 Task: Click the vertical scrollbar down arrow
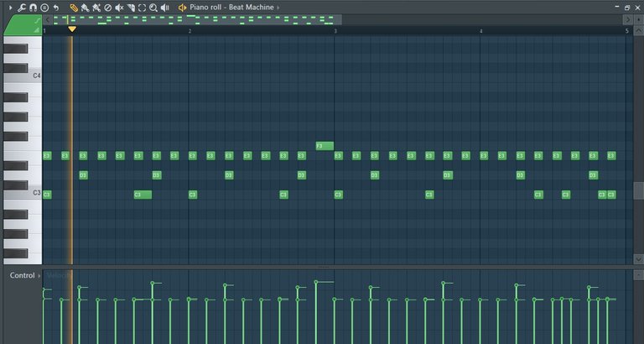coord(638,259)
